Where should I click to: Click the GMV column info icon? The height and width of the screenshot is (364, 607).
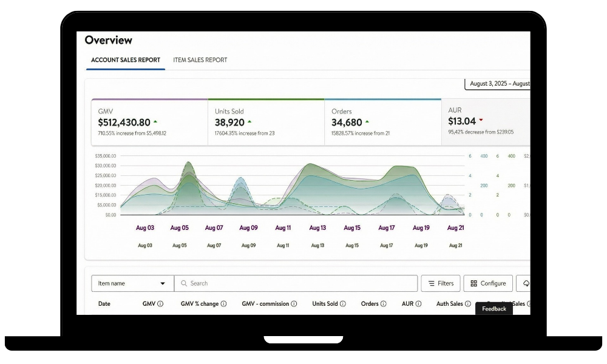(x=160, y=304)
